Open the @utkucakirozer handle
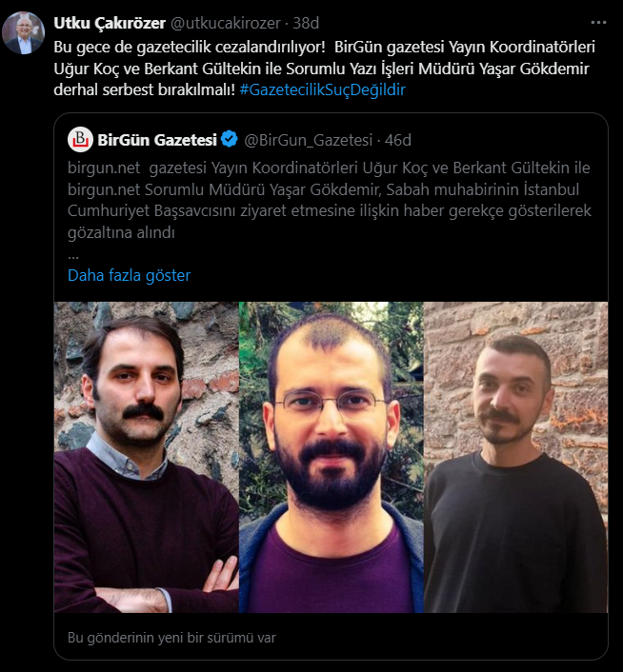The width and height of the screenshot is (623, 672). (226, 23)
